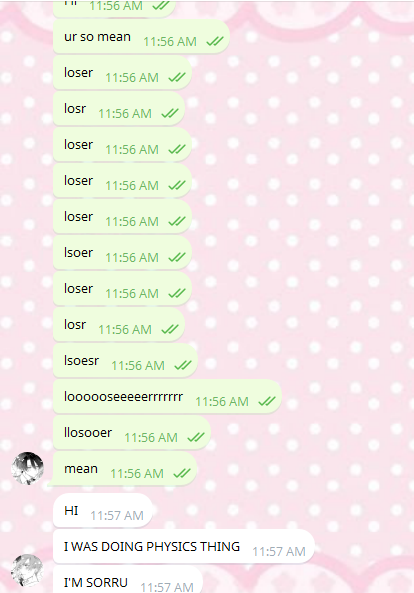Click read checkmarks on 'ur so mean' message

pyautogui.click(x=215, y=41)
